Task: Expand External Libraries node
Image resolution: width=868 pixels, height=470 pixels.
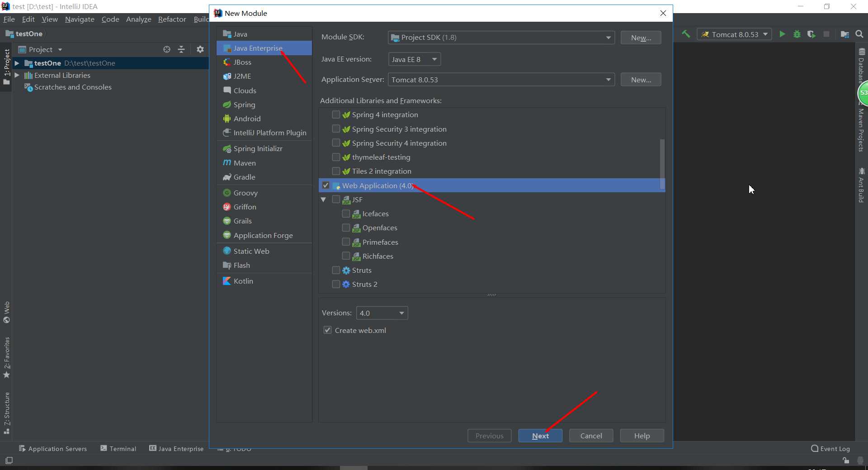Action: point(17,75)
